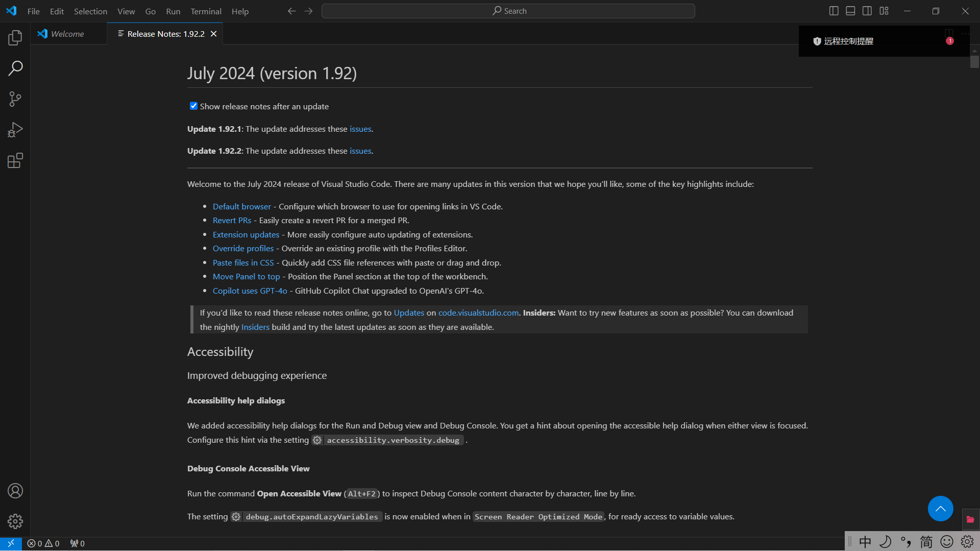Open the Go menu
The width and height of the screenshot is (980, 551).
[x=151, y=11]
